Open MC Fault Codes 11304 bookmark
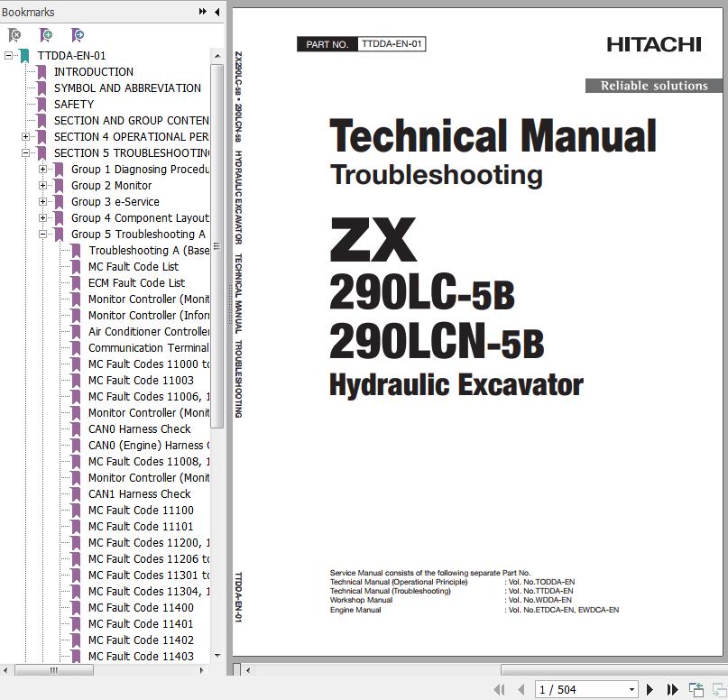The height and width of the screenshot is (700, 728). coord(149,592)
